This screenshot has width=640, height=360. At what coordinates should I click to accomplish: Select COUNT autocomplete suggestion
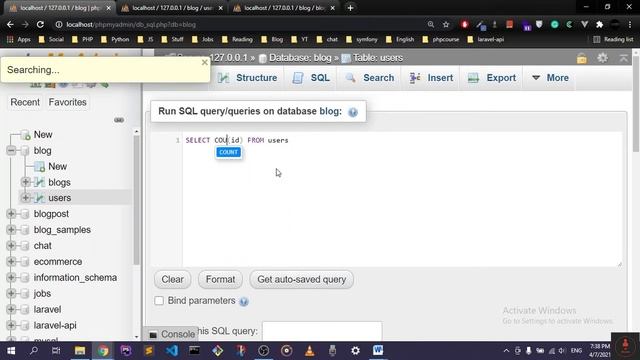pyautogui.click(x=229, y=152)
